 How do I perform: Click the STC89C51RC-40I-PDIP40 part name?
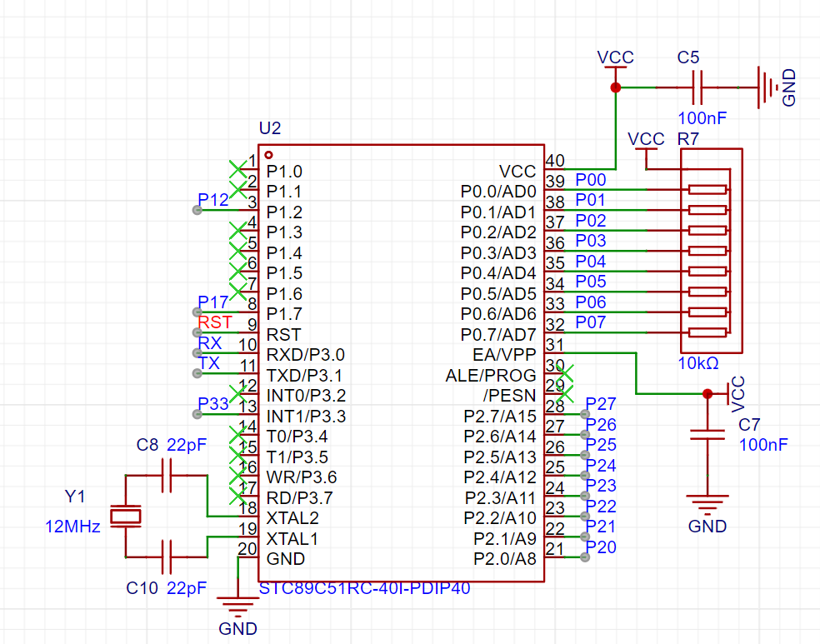364,588
